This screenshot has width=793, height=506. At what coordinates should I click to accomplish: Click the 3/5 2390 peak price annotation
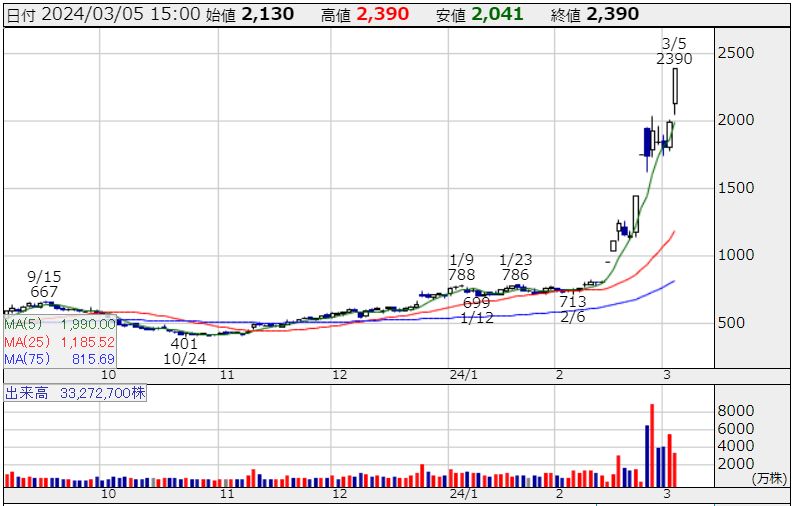coord(674,51)
